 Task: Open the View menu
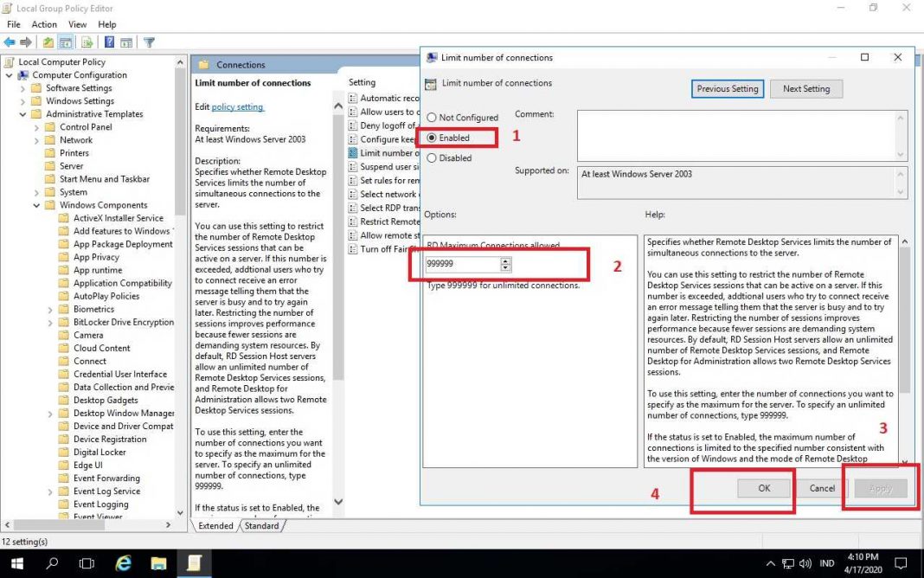(x=77, y=24)
